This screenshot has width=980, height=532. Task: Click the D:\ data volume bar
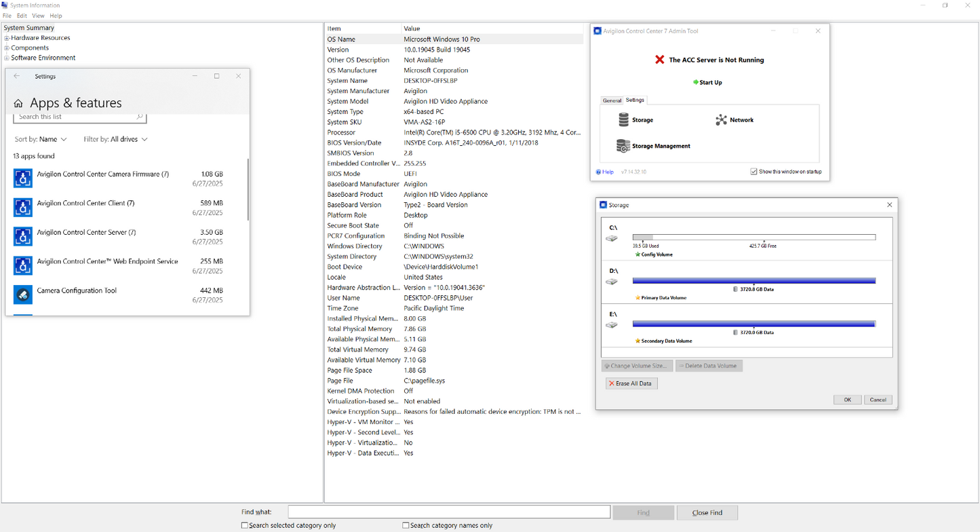[x=753, y=280]
